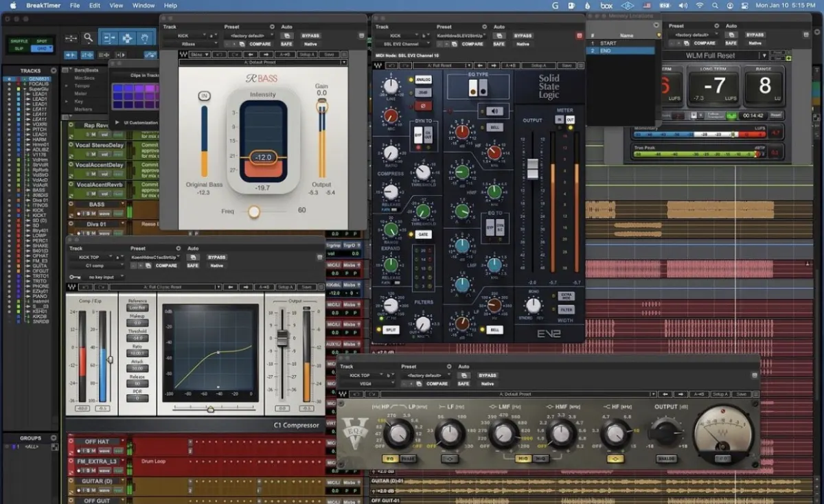Open the Edit menu
This screenshot has height=504, width=824.
pos(95,5)
